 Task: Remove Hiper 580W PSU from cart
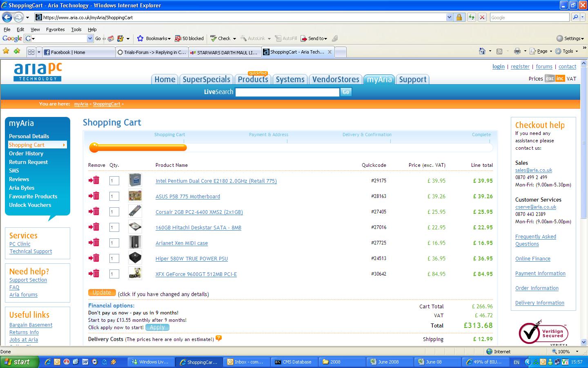click(x=94, y=258)
